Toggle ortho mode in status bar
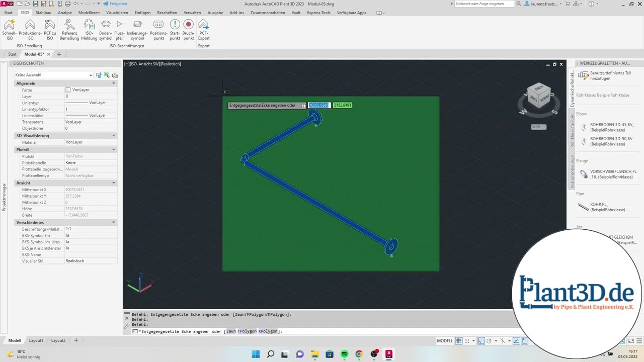This screenshot has width=644, height=362. (481, 340)
